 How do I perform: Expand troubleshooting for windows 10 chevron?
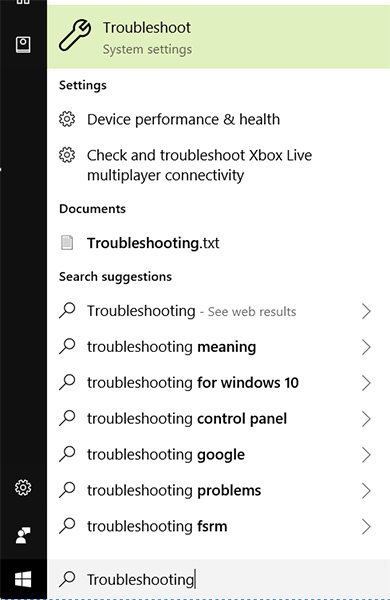366,383
